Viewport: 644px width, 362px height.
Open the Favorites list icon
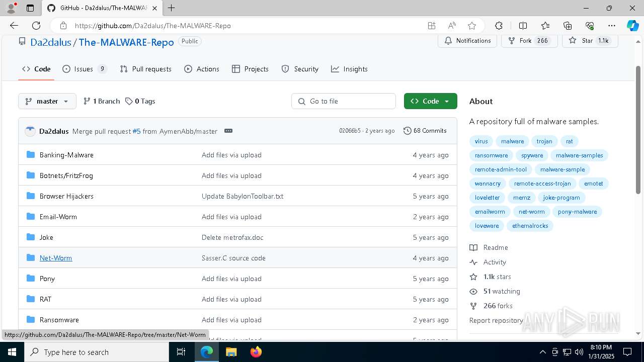click(x=545, y=26)
